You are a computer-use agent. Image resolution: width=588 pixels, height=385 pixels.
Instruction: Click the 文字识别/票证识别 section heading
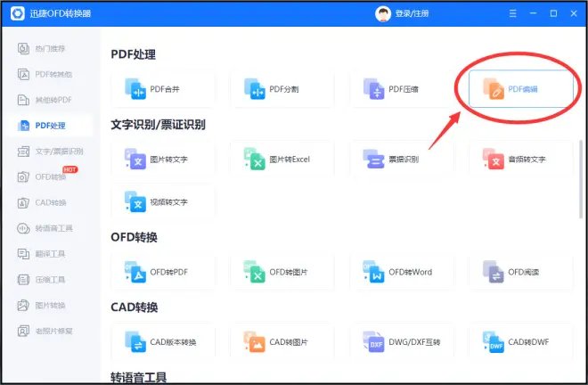click(158, 125)
